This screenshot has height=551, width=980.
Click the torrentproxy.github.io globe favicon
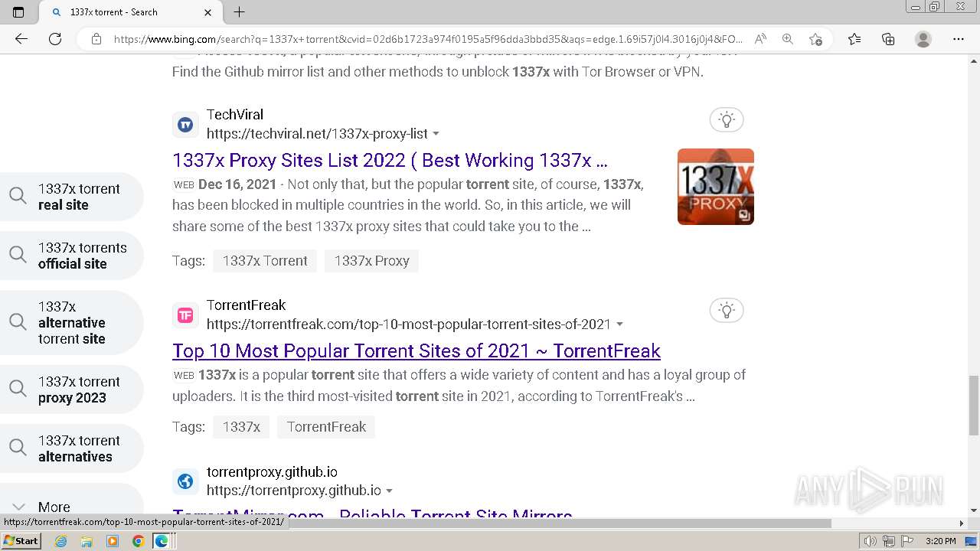point(185,481)
